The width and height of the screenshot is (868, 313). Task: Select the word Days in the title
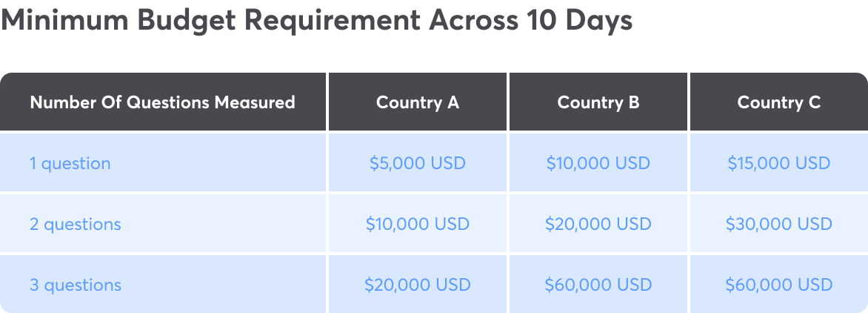[x=599, y=22]
